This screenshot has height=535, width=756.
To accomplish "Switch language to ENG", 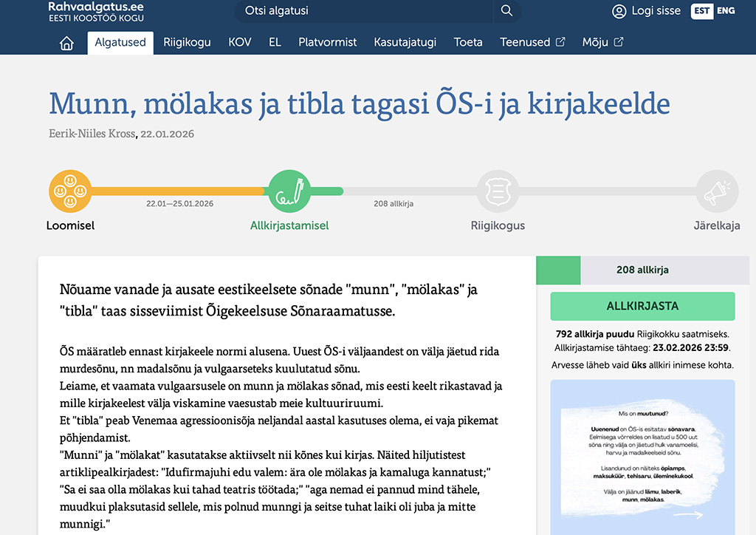I will (726, 11).
